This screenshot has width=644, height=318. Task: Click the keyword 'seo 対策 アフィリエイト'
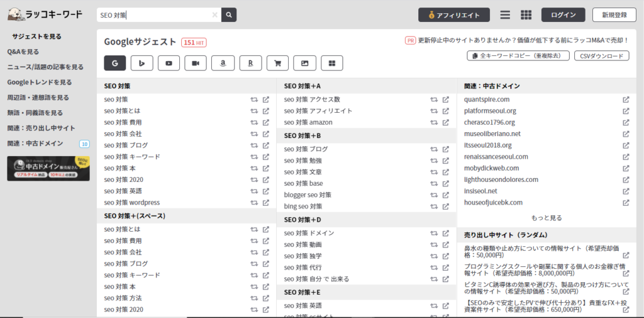[318, 111]
